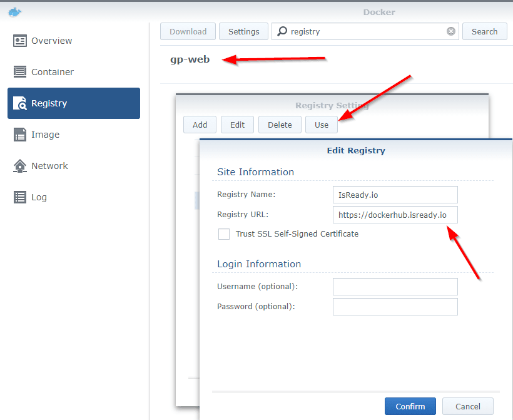Click Add in the Registry Settings dialog

200,125
